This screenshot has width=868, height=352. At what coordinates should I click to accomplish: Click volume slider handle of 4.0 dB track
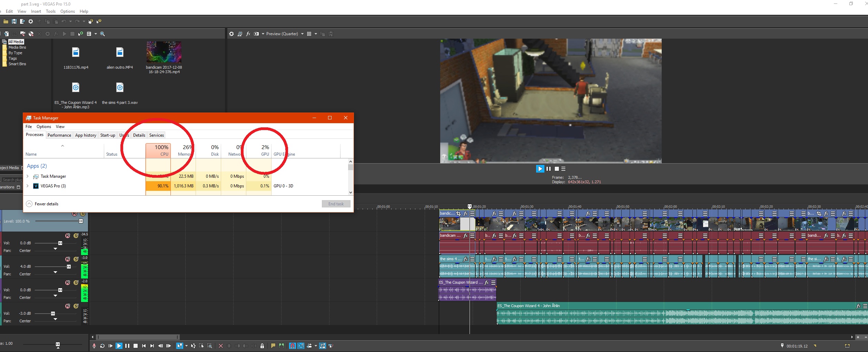pyautogui.click(x=69, y=266)
